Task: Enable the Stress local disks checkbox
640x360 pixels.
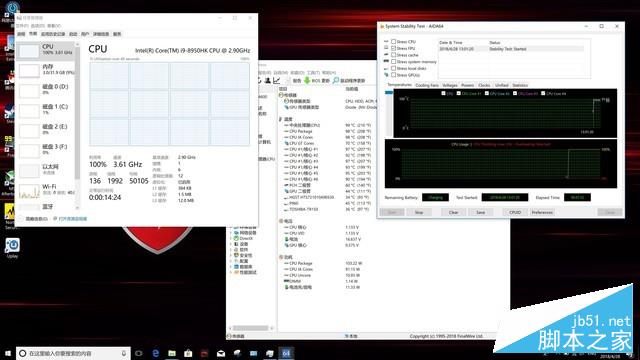Action: pos(393,68)
